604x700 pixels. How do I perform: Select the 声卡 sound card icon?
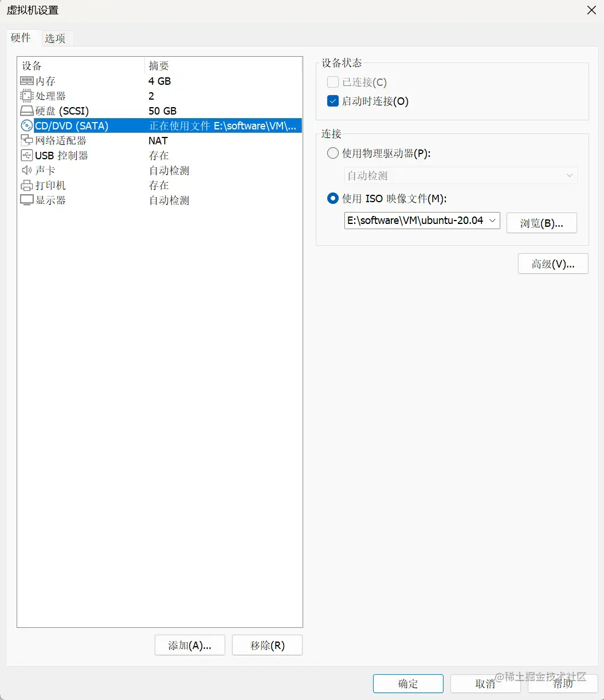[27, 170]
